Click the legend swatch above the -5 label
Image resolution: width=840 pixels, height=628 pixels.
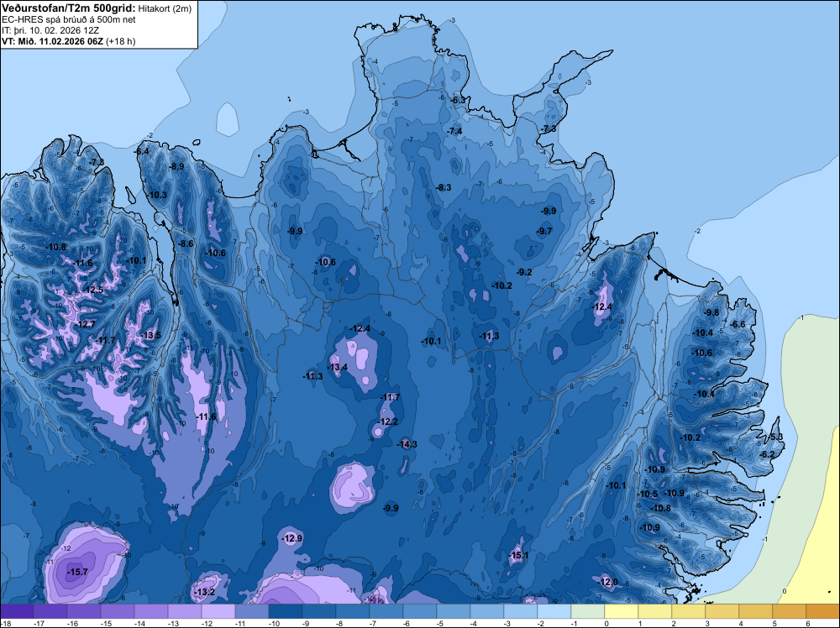tap(454, 611)
